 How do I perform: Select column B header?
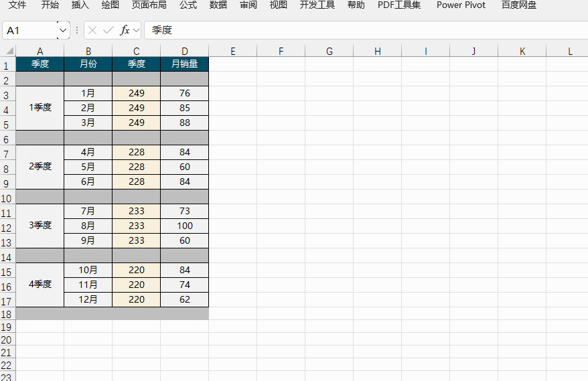[88, 51]
